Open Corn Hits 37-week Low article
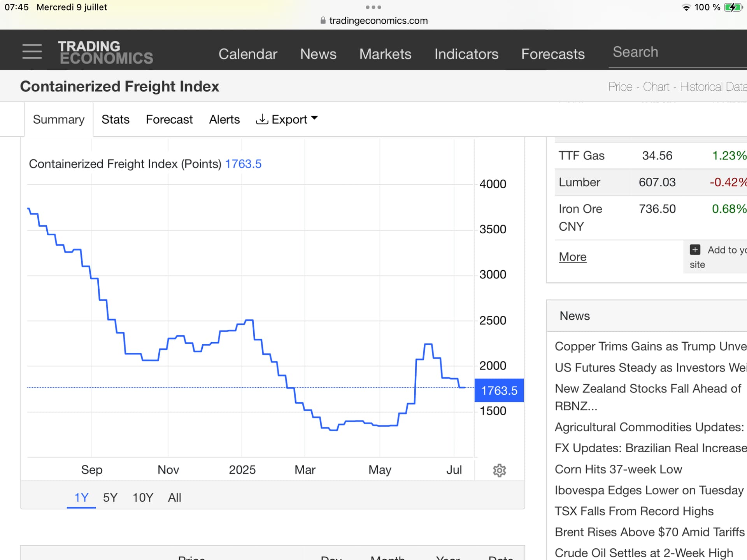This screenshot has width=747, height=560. tap(618, 469)
